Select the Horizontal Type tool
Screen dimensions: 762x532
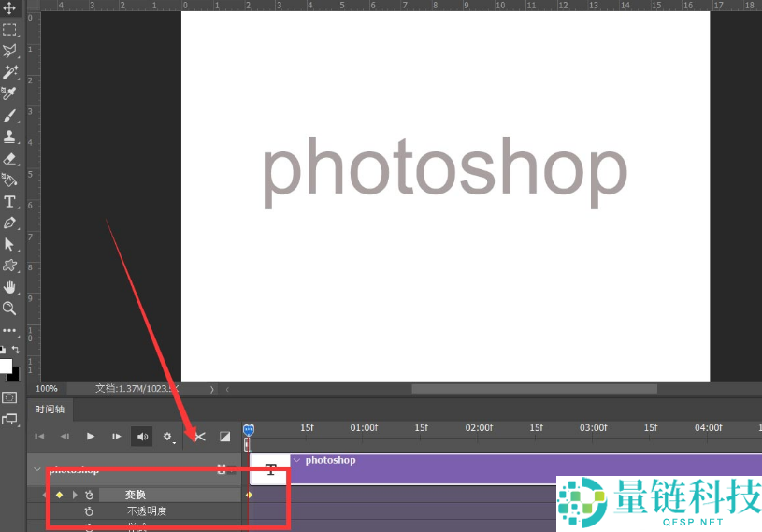(9, 202)
